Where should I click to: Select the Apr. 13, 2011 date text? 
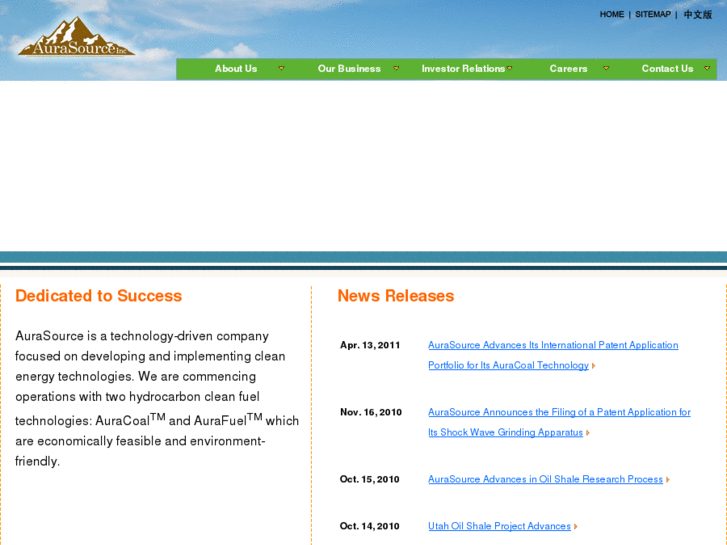(370, 345)
